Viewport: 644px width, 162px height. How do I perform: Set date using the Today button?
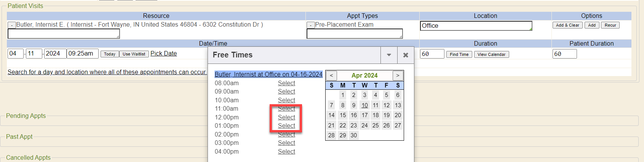coord(110,54)
